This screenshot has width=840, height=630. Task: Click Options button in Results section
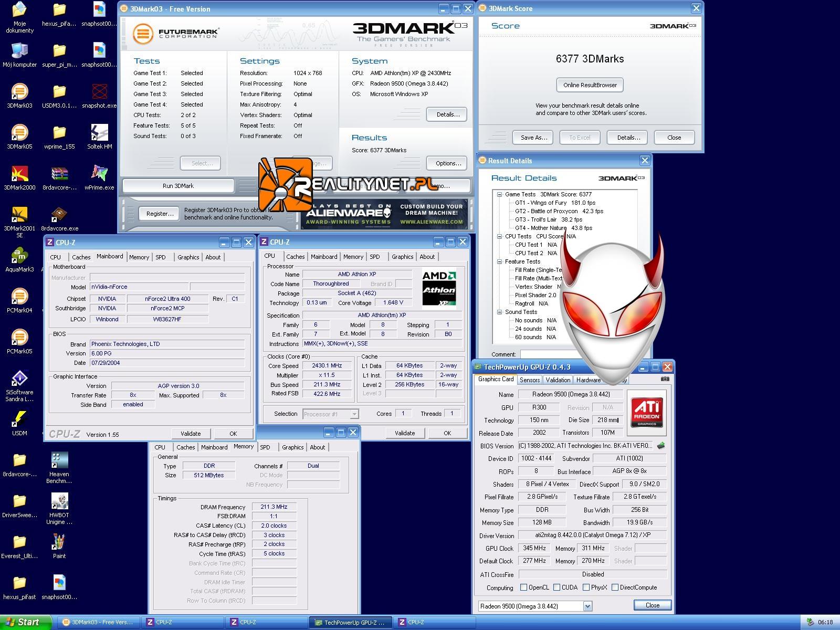point(448,163)
